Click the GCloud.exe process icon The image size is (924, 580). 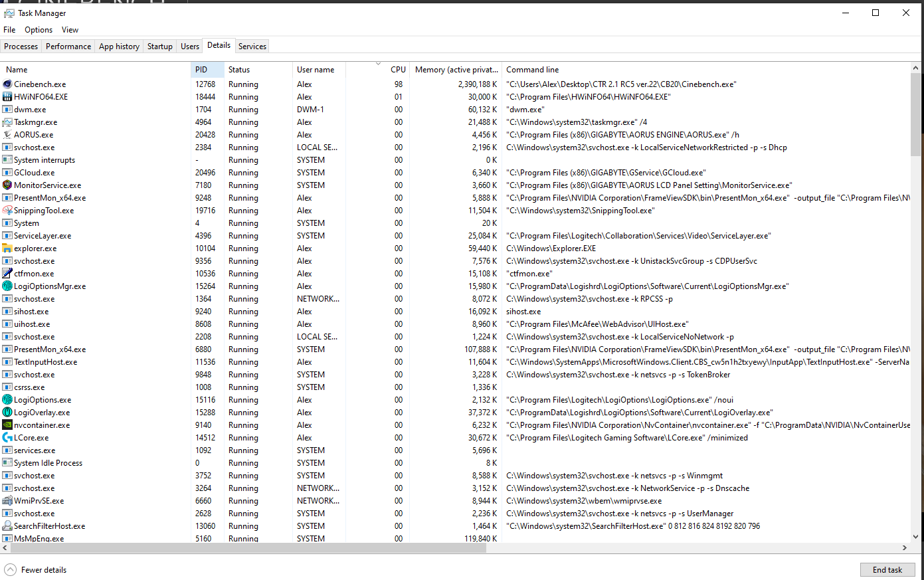coord(7,173)
